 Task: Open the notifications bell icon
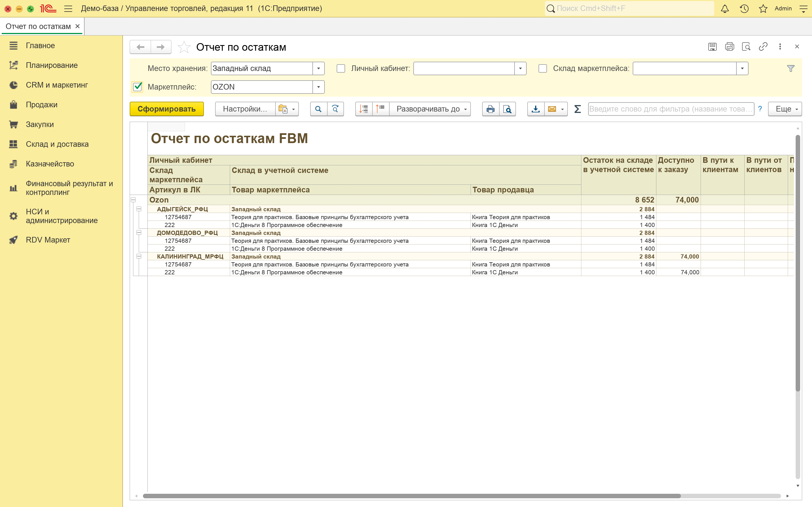point(725,9)
